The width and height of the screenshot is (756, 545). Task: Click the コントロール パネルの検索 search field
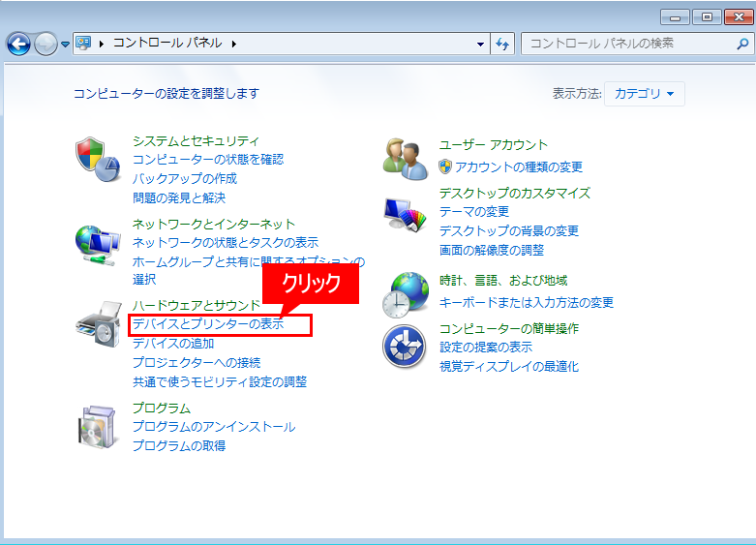click(626, 44)
